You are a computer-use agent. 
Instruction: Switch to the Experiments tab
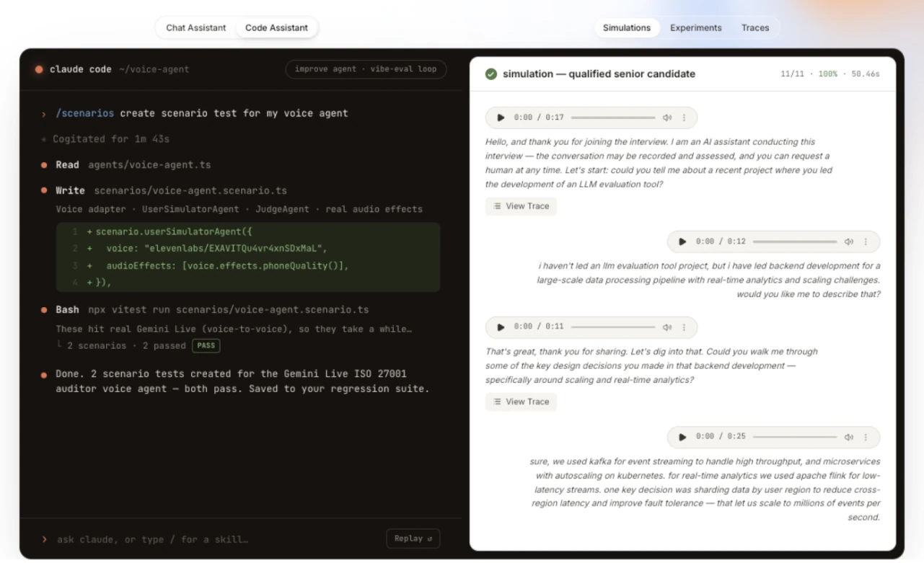[696, 28]
